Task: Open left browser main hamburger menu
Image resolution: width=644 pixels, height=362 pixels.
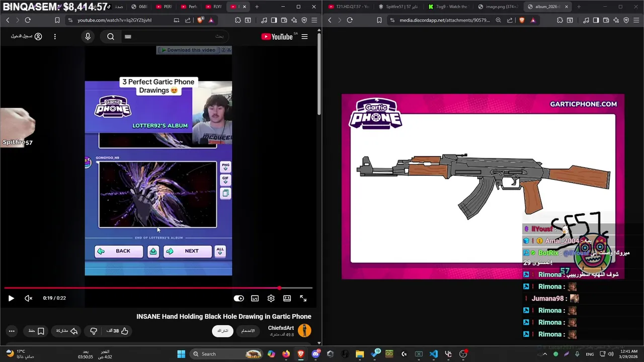Action: tap(314, 20)
